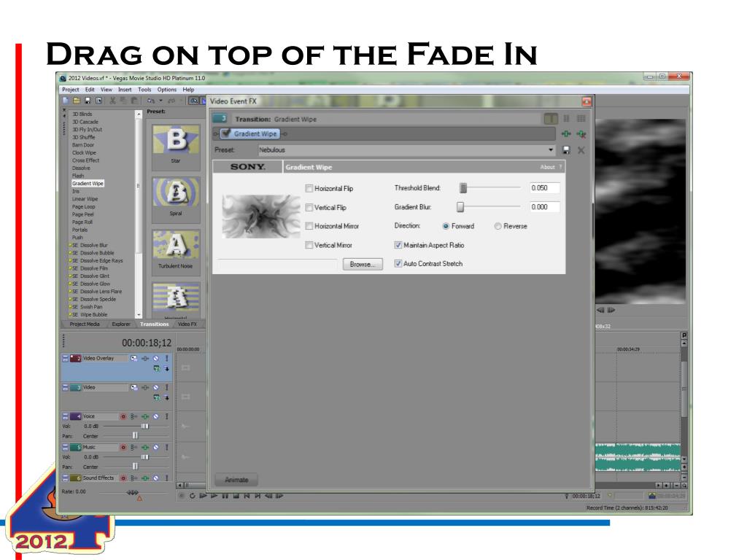The width and height of the screenshot is (747, 560).
Task: Click the Browse... button
Action: [x=363, y=264]
